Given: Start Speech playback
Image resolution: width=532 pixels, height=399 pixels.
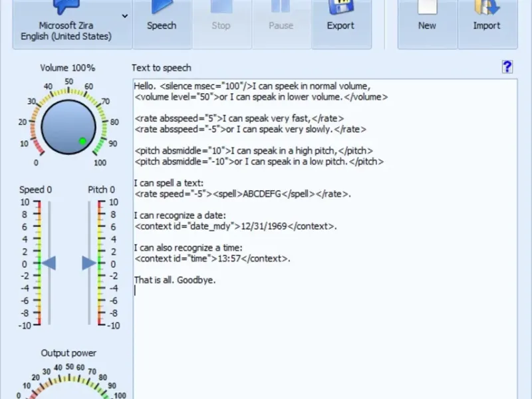Looking at the screenshot, I should (x=162, y=24).
